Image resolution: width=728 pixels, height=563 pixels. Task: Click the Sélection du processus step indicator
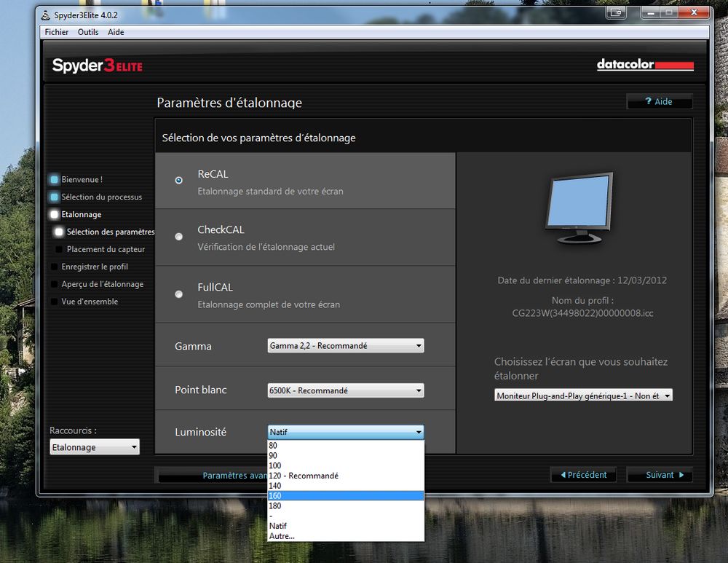[55, 197]
